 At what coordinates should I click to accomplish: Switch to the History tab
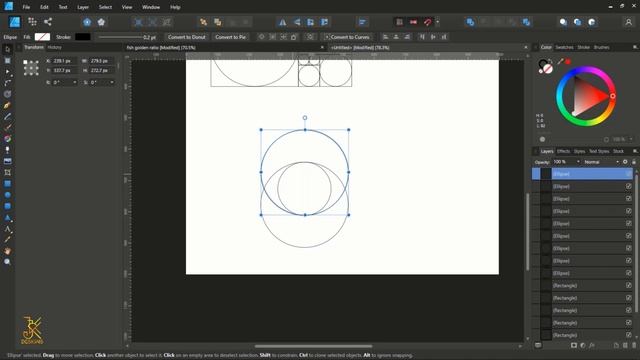(55, 47)
